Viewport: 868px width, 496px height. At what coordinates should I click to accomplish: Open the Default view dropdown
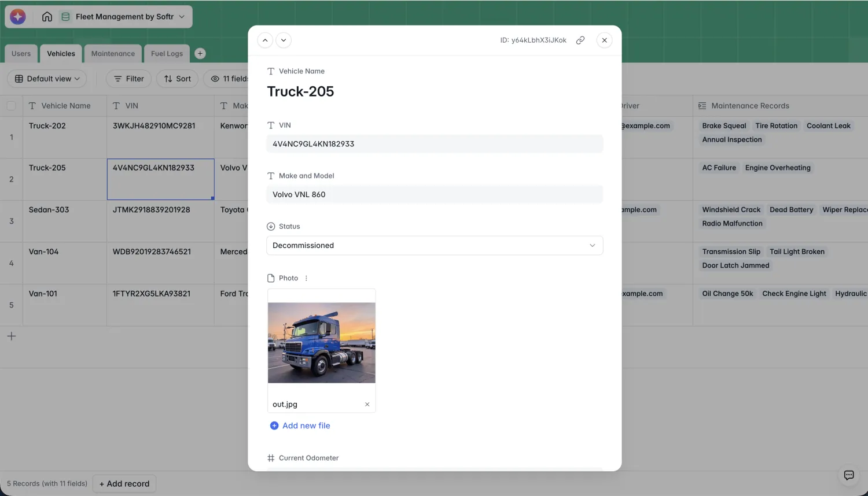(47, 79)
